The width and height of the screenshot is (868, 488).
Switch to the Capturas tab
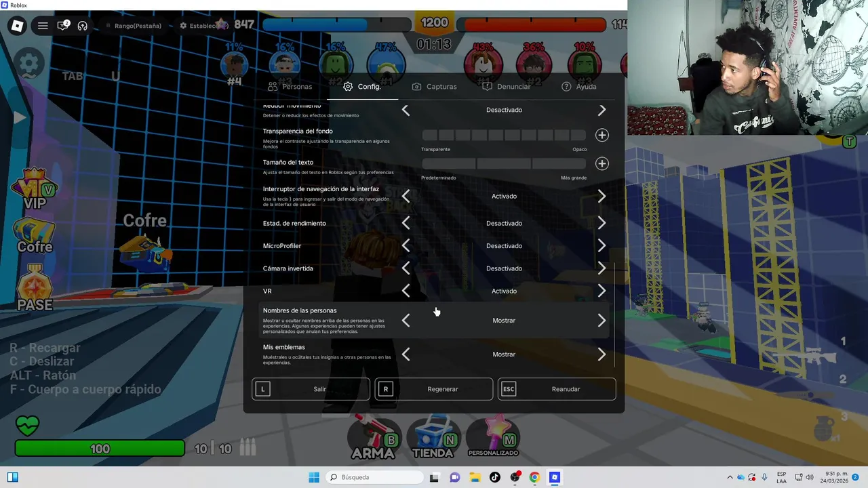(x=434, y=87)
